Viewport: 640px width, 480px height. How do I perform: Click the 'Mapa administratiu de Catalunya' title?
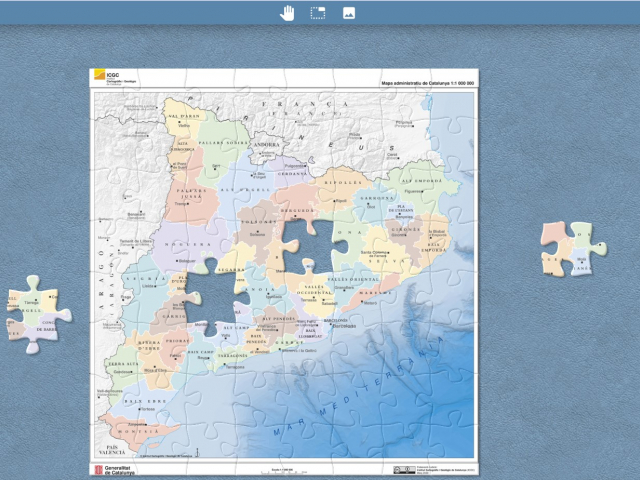(427, 83)
